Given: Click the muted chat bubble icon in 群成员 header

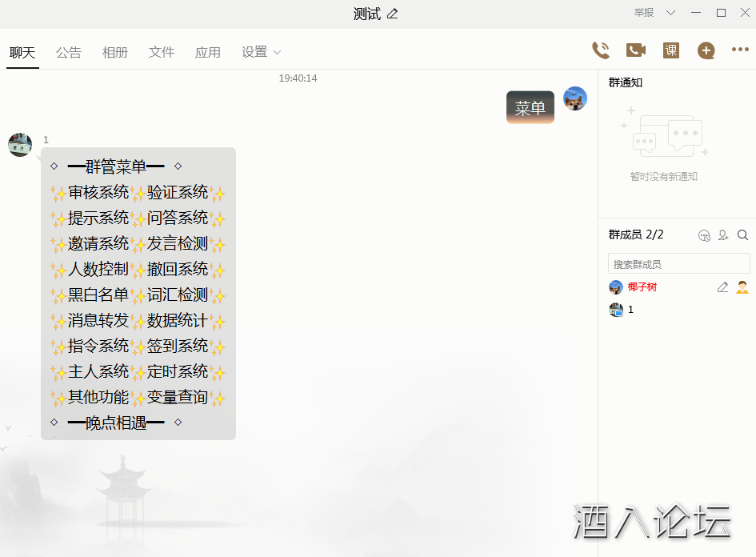Looking at the screenshot, I should pos(704,235).
